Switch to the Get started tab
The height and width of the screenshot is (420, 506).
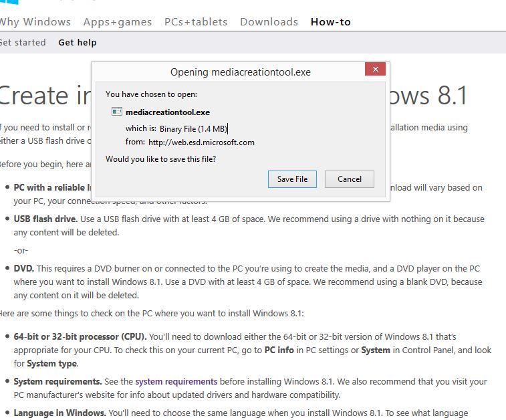[23, 42]
